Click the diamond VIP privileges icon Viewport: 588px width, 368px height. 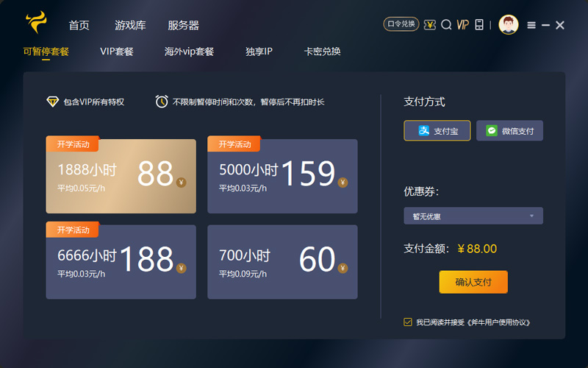(52, 102)
